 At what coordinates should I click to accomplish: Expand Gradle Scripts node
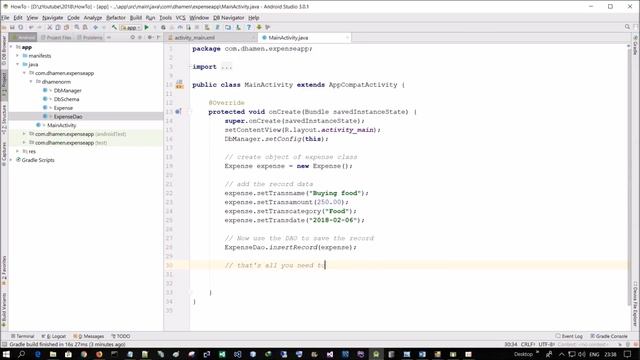[x=11, y=160]
